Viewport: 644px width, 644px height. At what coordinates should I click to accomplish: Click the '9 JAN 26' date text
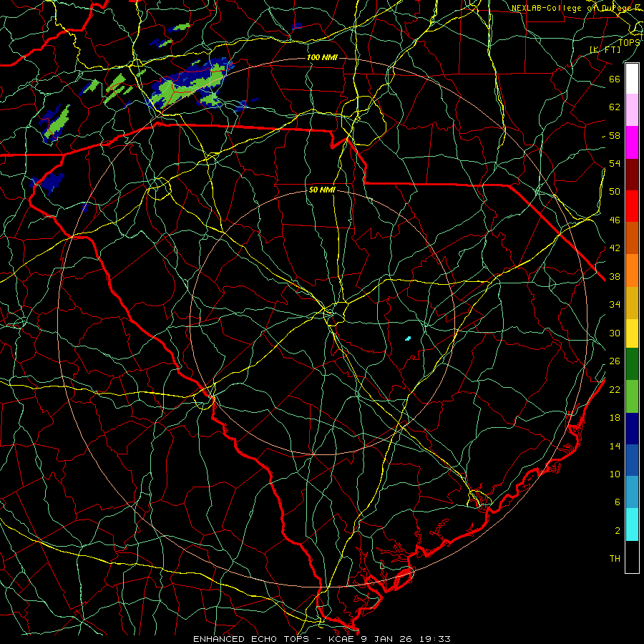[386, 639]
